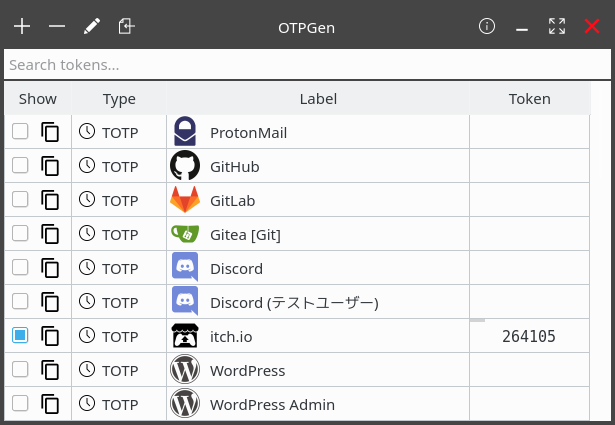Enable the GitLab show checkbox
Image resolution: width=615 pixels, height=425 pixels.
pos(20,199)
